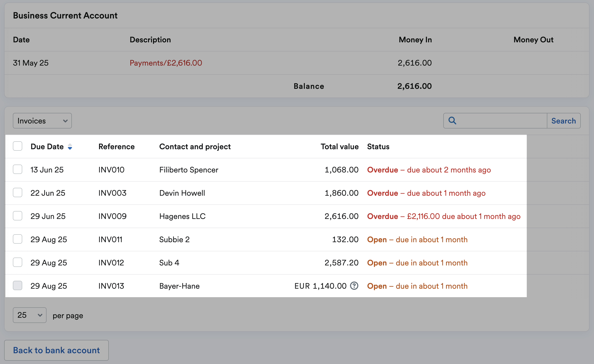Sort by the Due Date column header

[47, 146]
